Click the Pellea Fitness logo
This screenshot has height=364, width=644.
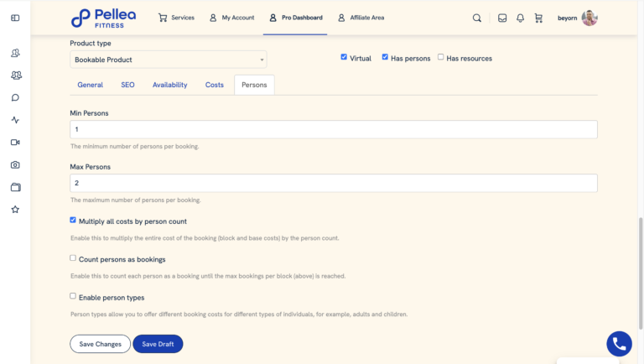coord(103,18)
